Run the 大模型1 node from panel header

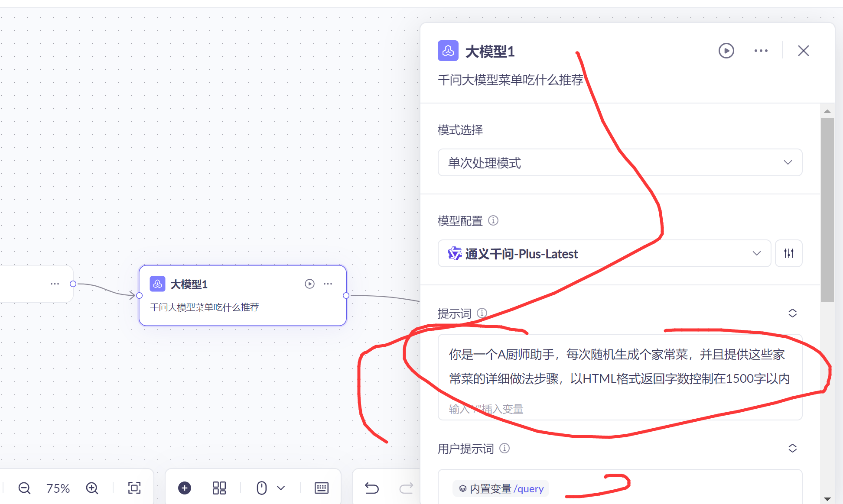click(x=726, y=51)
